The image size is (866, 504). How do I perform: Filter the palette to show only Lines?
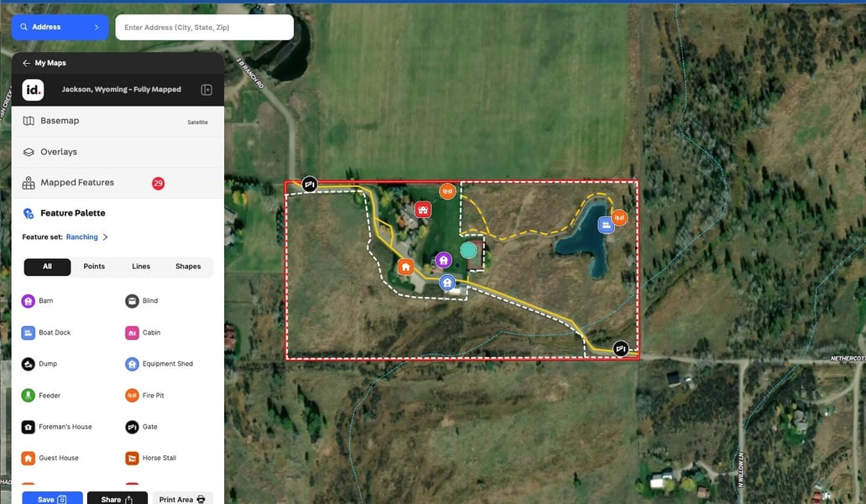coord(140,266)
